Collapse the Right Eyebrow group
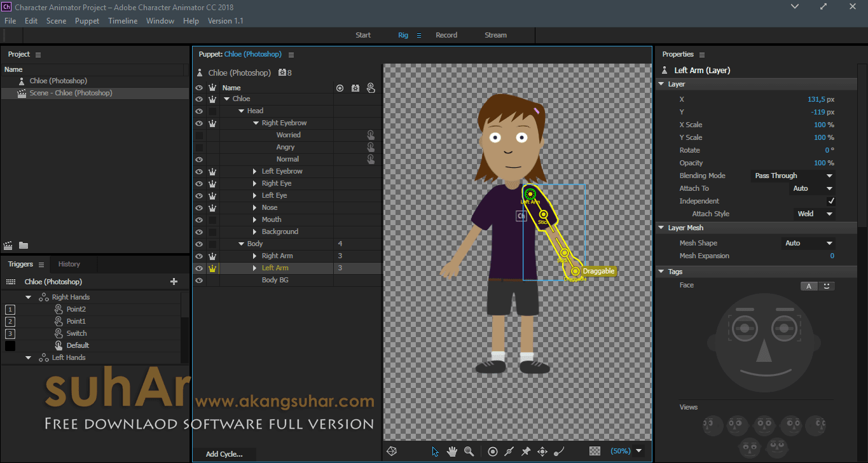This screenshot has height=463, width=868. (256, 123)
